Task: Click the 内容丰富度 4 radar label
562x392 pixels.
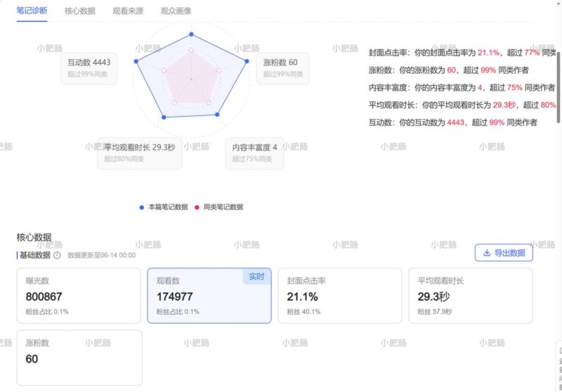Action: click(x=254, y=152)
